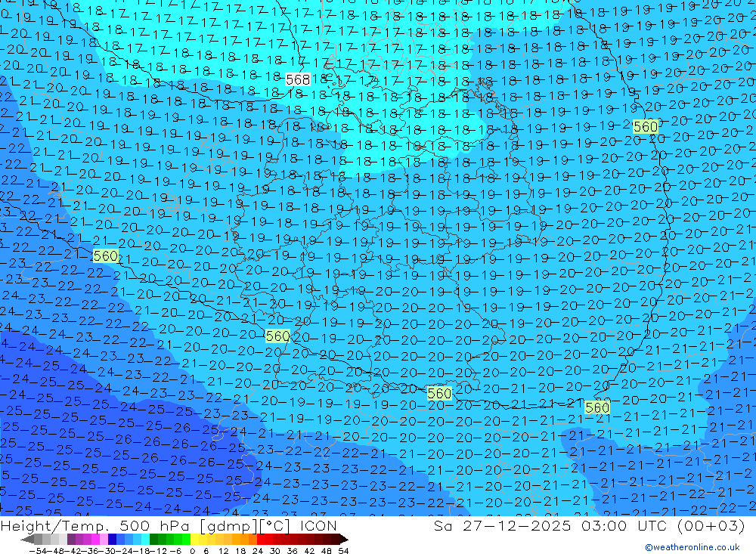
Task: Pick the dark blue swatch above -30 in legend
Action: (112, 540)
